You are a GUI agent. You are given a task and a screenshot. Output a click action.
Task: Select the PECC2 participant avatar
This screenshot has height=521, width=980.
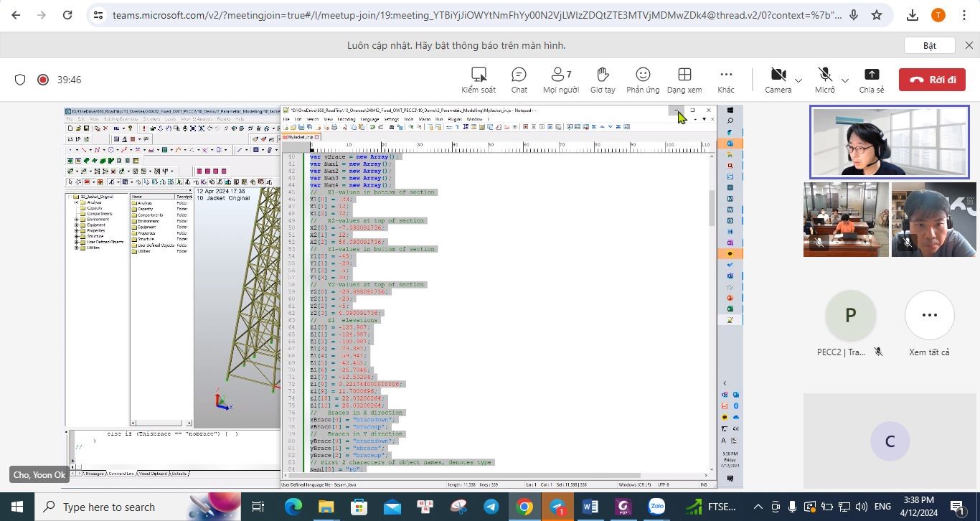(850, 315)
